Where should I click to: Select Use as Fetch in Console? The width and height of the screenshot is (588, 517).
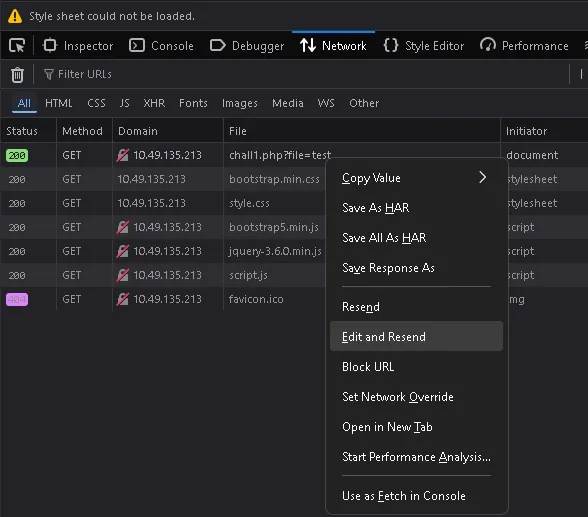click(x=404, y=496)
